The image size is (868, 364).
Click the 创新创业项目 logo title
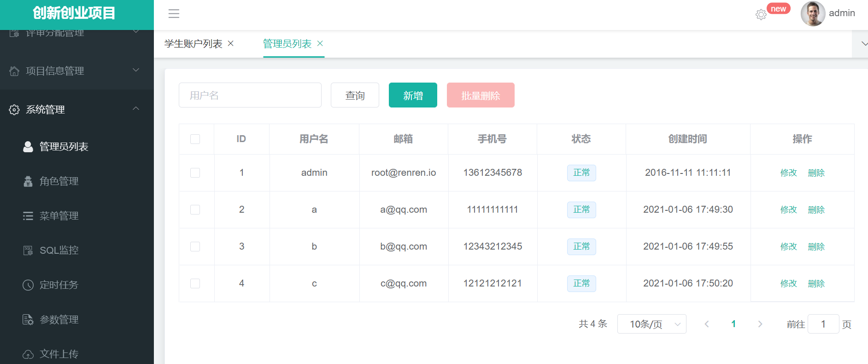tap(74, 13)
